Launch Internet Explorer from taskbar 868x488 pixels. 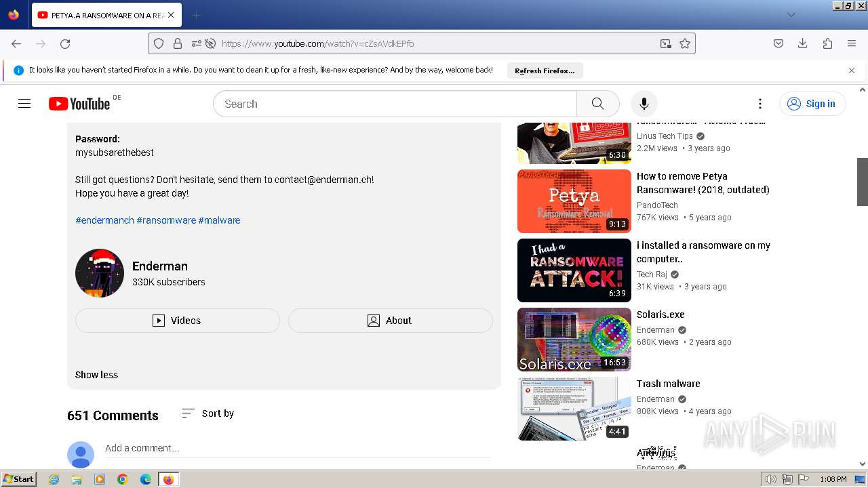click(54, 479)
